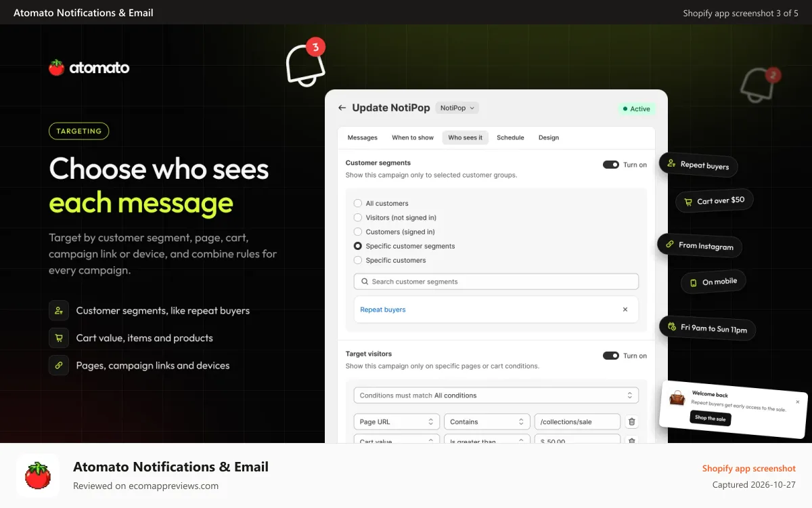Toggle Customer segments Turn on switch

611,165
